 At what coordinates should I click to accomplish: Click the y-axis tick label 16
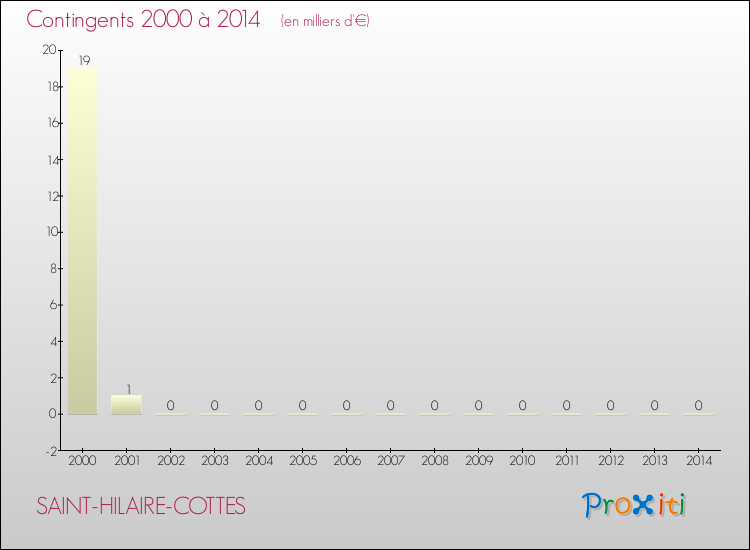[x=53, y=123]
